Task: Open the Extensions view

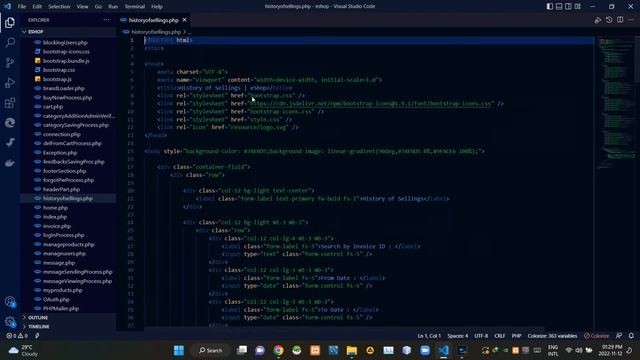Action: pyautogui.click(x=10, y=102)
